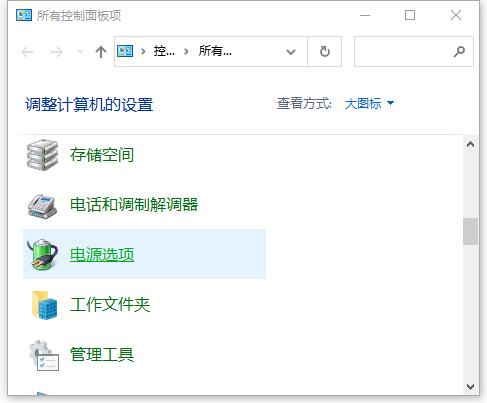Click the title bar control panel icon
487x403 pixels.
pos(24,15)
